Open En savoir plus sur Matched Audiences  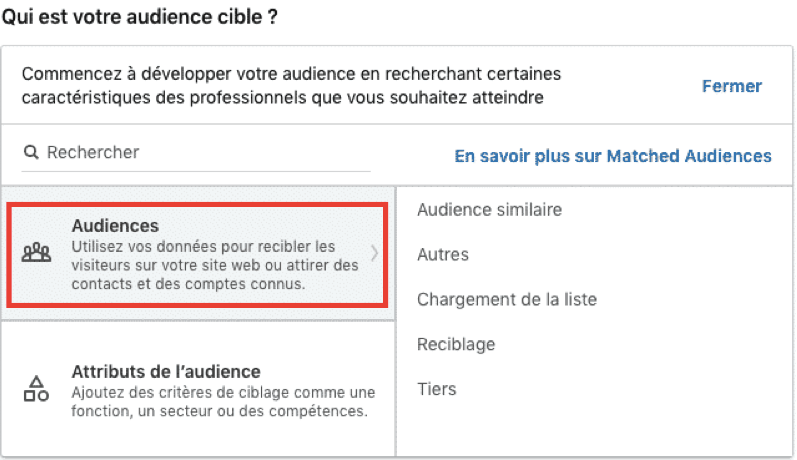pos(613,156)
